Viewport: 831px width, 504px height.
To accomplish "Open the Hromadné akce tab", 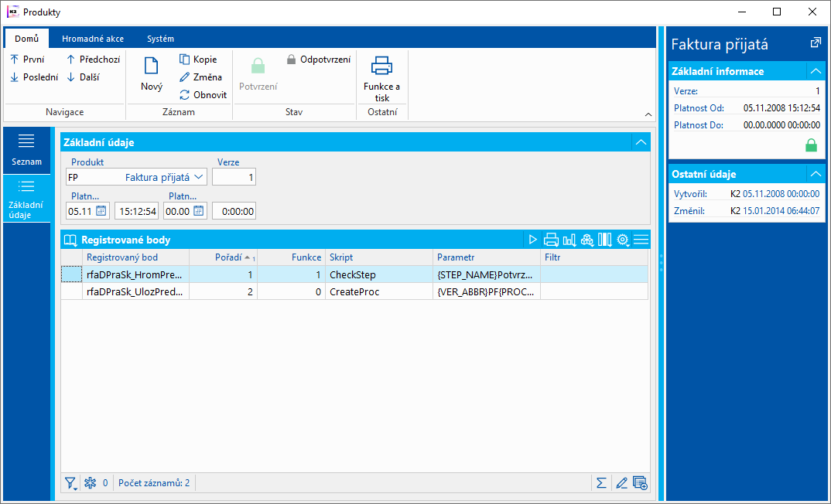I will [x=93, y=39].
